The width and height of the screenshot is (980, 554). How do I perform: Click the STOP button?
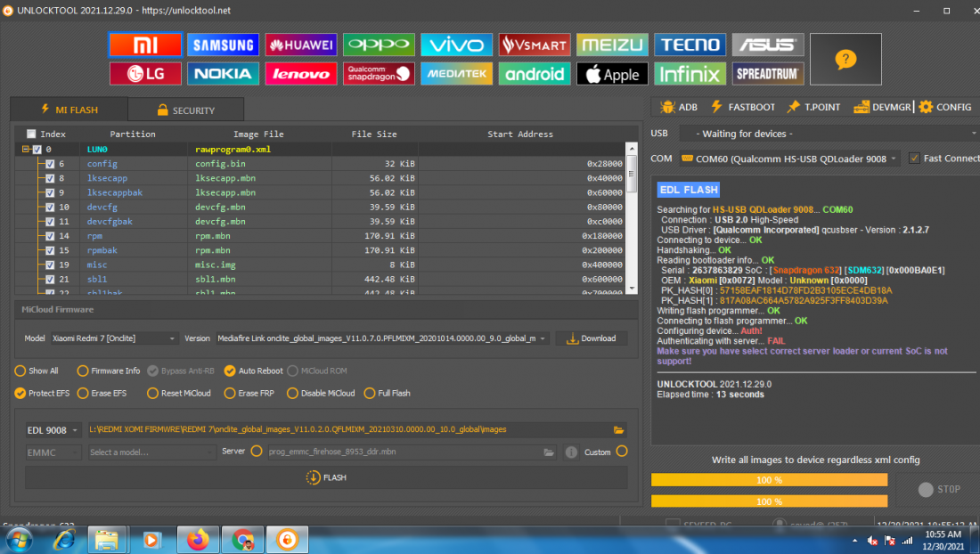coord(939,490)
